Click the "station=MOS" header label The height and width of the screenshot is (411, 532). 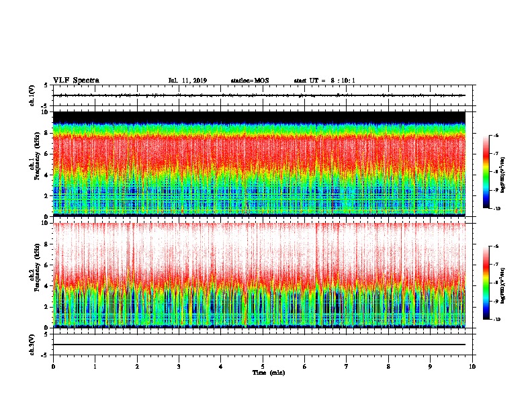tap(250, 81)
